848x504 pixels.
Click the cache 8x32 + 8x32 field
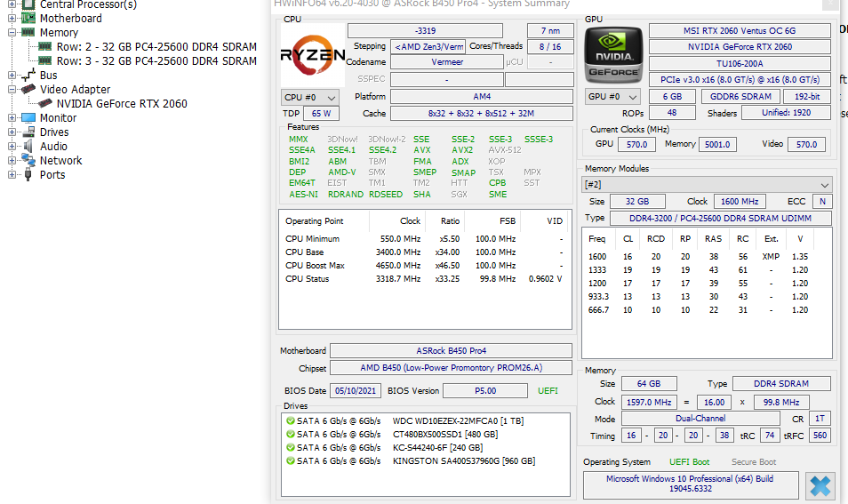(481, 114)
